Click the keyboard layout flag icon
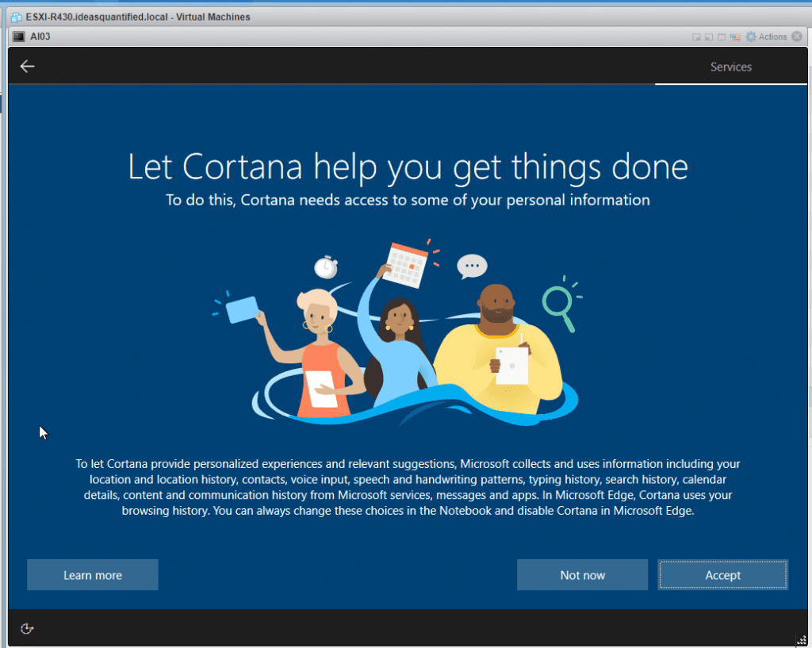 click(x=735, y=36)
